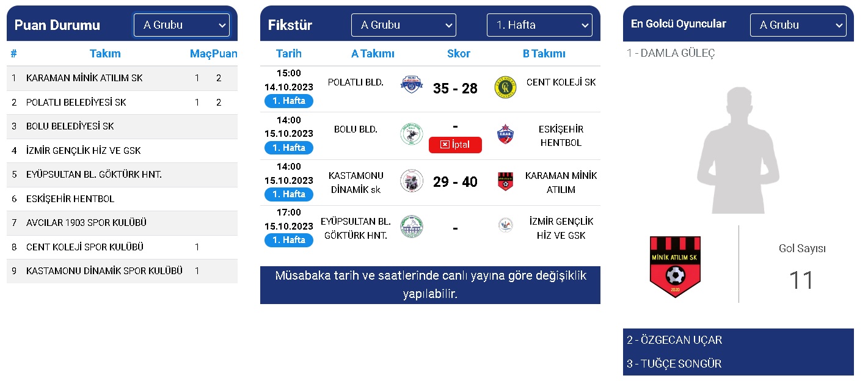Click the İzmir Gençlik Hiz logo
The width and height of the screenshot is (868, 381).
(506, 227)
